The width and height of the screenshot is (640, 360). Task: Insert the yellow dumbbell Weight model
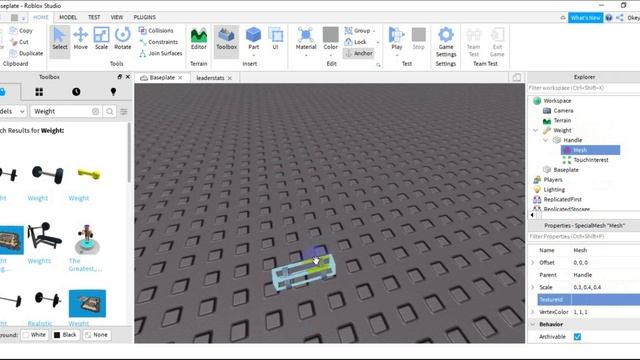tap(88, 175)
